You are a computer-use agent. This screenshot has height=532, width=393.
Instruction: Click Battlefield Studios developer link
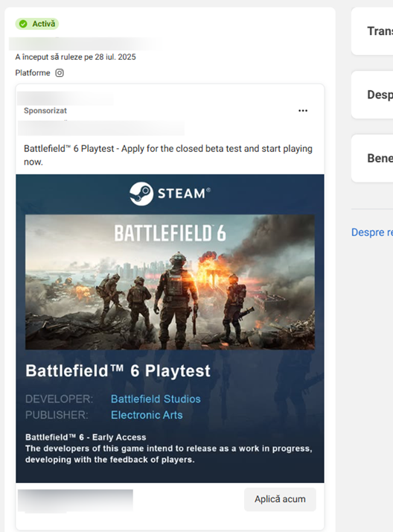[x=156, y=399]
